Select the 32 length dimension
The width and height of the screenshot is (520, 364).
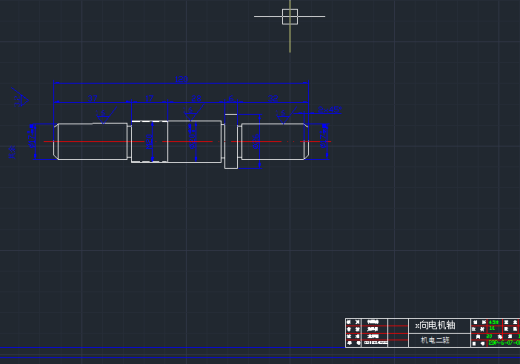point(273,98)
